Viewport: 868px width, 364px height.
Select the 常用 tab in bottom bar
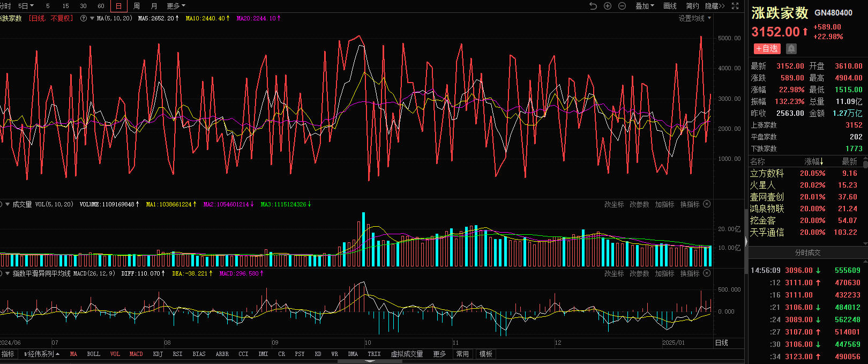point(462,354)
